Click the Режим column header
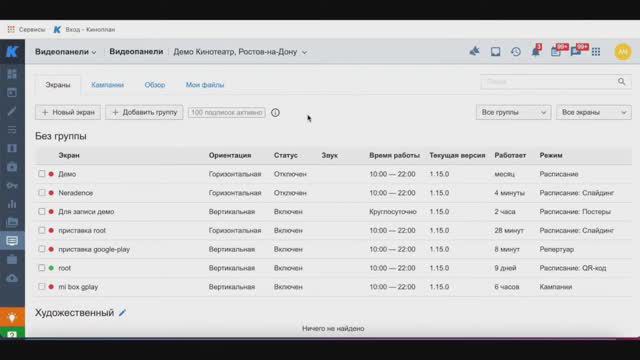 (551, 156)
